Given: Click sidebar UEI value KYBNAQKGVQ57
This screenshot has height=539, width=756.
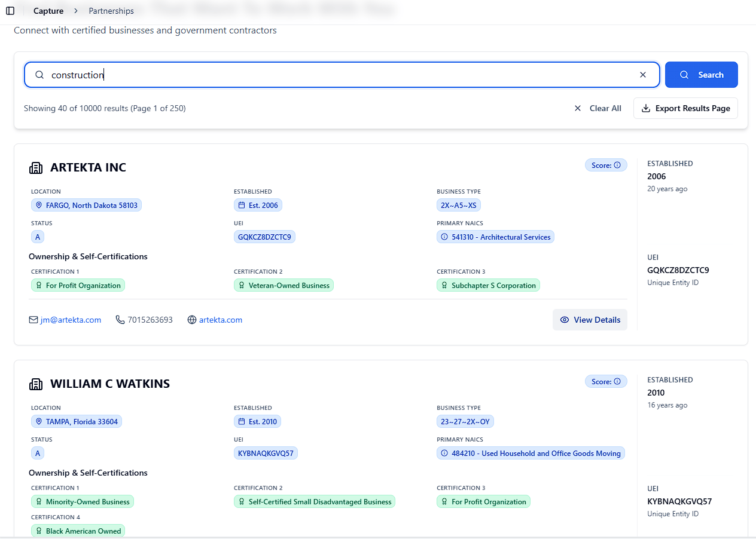Looking at the screenshot, I should [x=679, y=501].
